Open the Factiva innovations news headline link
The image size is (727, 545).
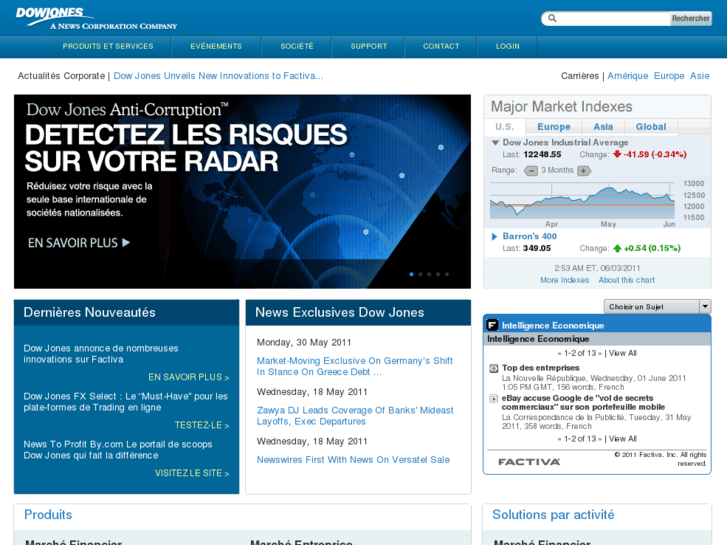[x=218, y=76]
